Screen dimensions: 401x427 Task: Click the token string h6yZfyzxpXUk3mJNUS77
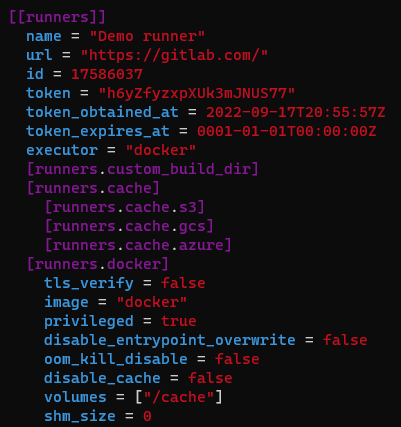click(x=197, y=93)
